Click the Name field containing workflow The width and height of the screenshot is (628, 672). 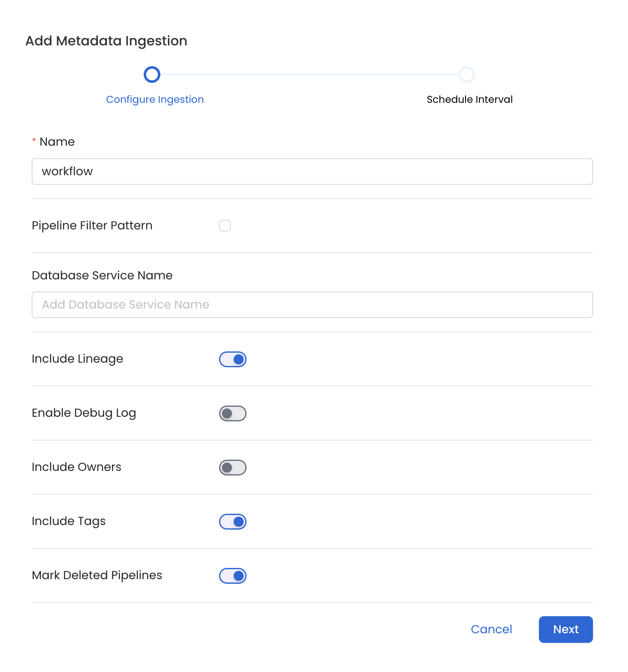(x=312, y=171)
